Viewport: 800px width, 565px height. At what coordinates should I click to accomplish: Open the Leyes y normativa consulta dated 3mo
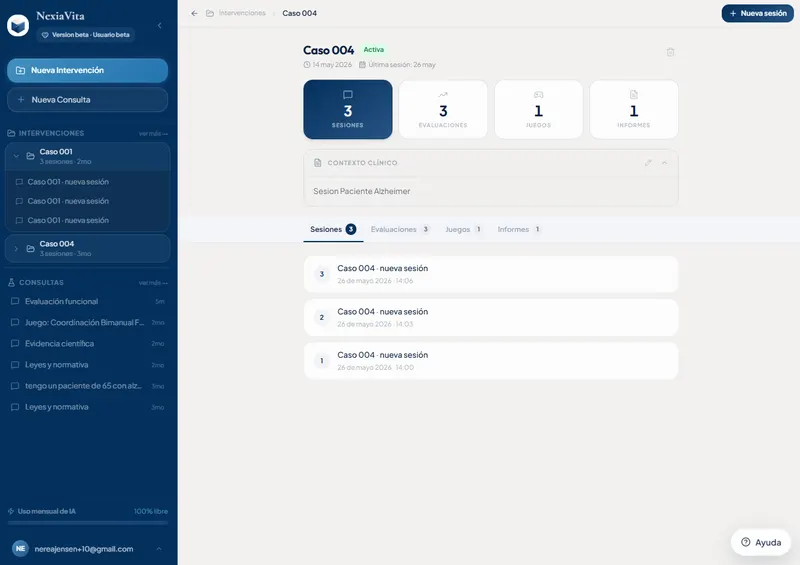[x=87, y=407]
